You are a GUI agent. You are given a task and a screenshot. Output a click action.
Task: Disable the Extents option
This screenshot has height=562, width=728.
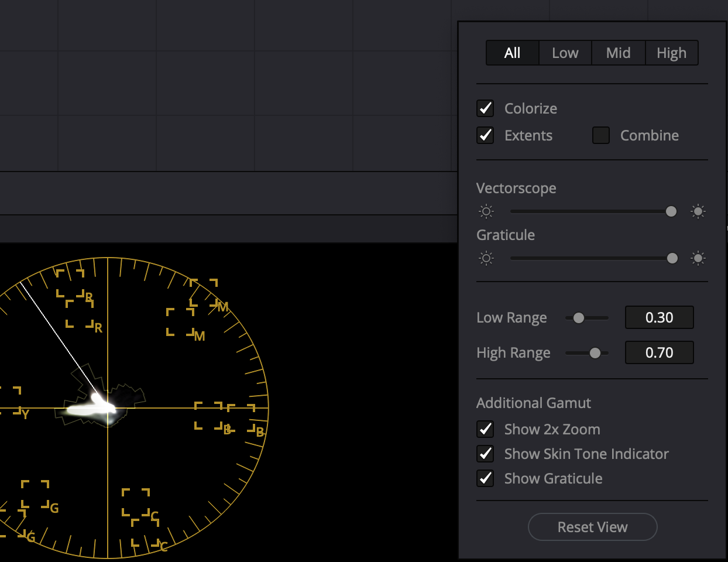486,135
